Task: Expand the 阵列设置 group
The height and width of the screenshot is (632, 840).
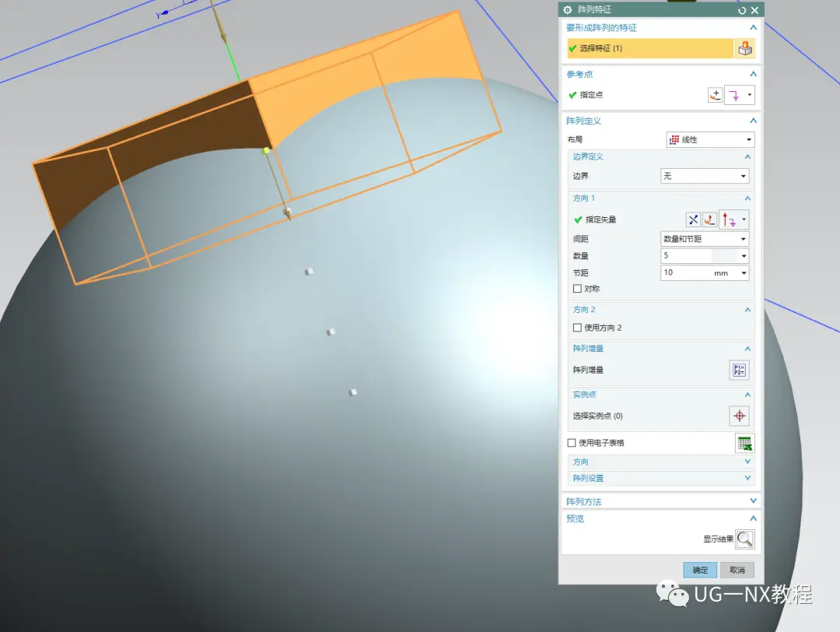Action: pyautogui.click(x=748, y=478)
